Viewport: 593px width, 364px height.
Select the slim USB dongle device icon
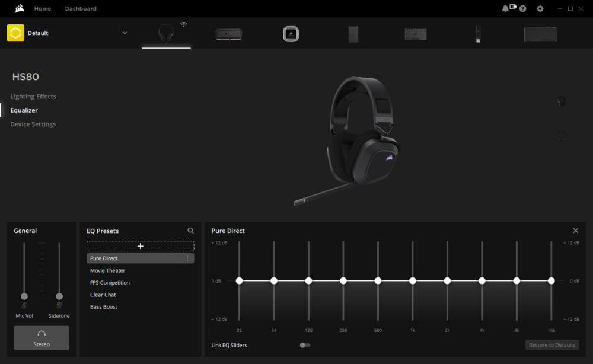pos(478,34)
